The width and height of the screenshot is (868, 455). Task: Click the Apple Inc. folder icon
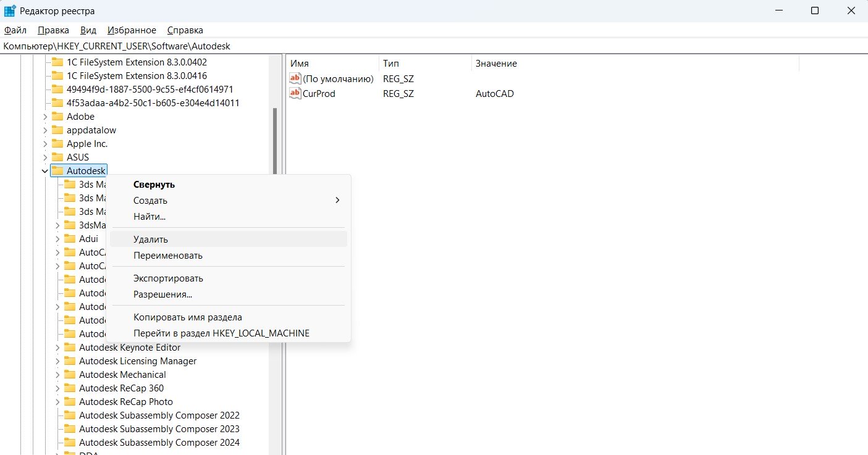(57, 144)
